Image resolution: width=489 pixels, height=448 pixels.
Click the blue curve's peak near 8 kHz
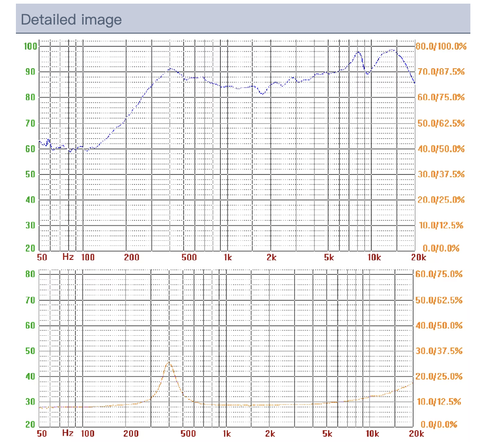[359, 52]
